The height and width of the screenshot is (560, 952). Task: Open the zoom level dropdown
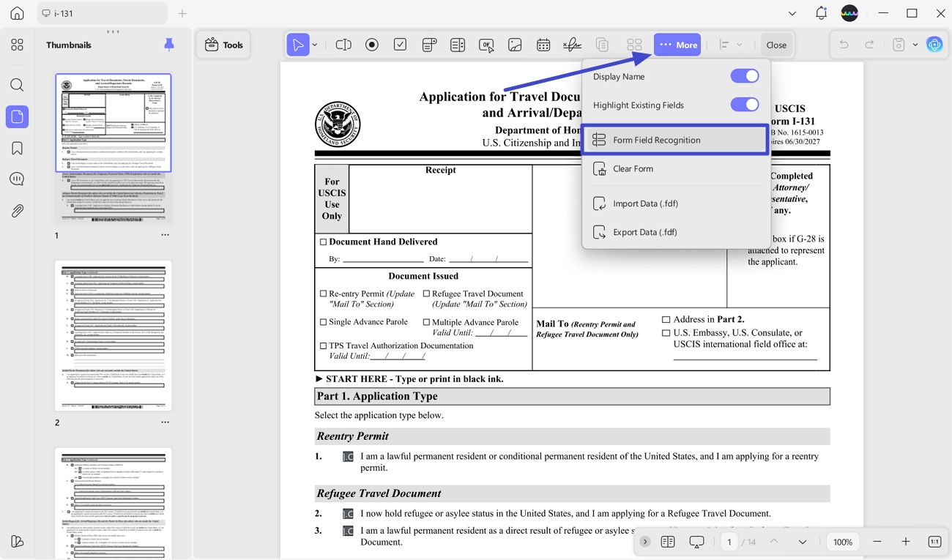pyautogui.click(x=842, y=541)
